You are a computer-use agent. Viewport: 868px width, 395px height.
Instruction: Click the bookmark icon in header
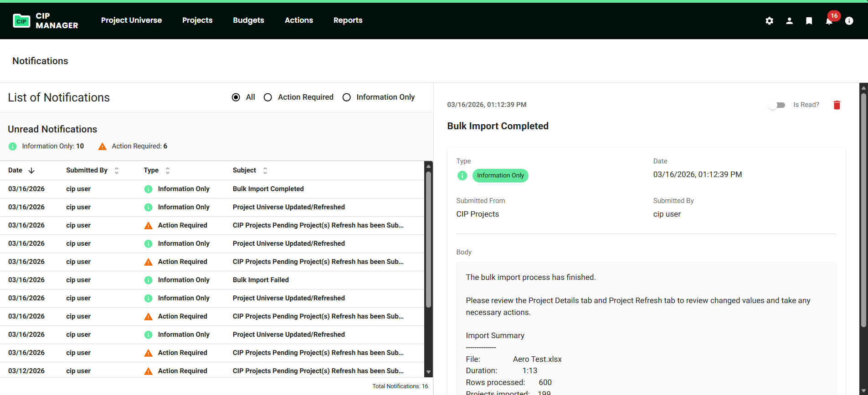[809, 21]
